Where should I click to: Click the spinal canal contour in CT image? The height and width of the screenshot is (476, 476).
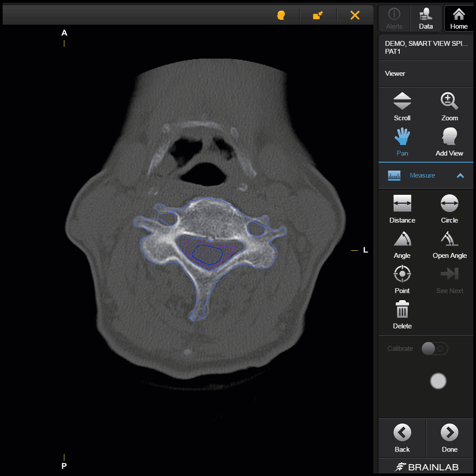tap(207, 254)
